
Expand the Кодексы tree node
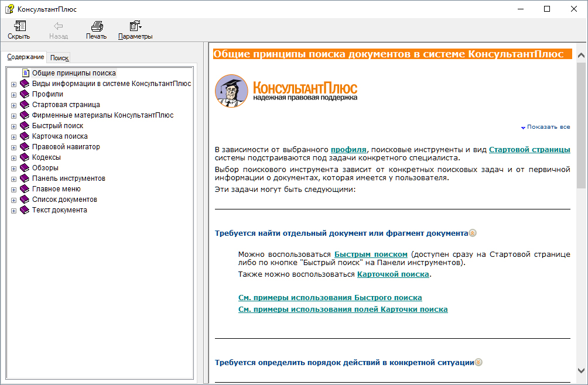(x=13, y=158)
